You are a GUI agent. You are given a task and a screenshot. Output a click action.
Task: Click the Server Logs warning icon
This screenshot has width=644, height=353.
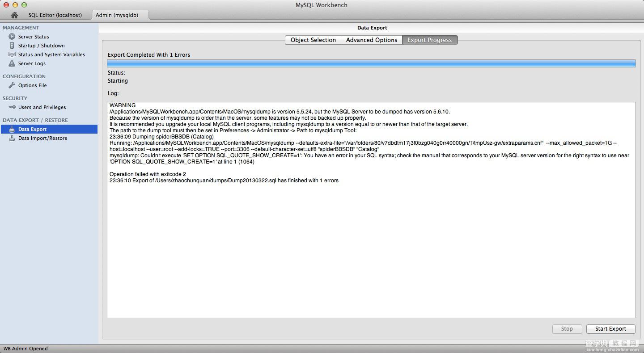coord(12,63)
